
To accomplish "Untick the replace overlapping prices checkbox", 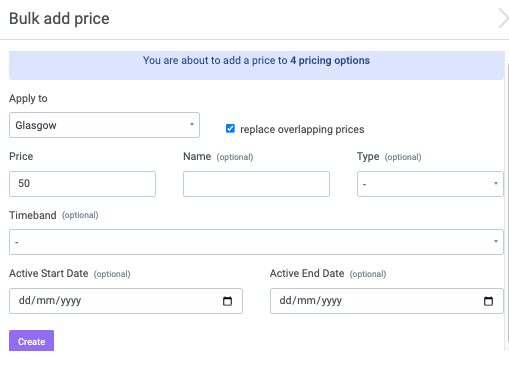I will pyautogui.click(x=230, y=129).
